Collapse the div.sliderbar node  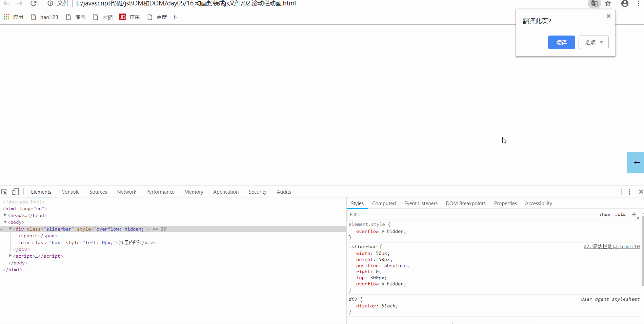pos(10,229)
